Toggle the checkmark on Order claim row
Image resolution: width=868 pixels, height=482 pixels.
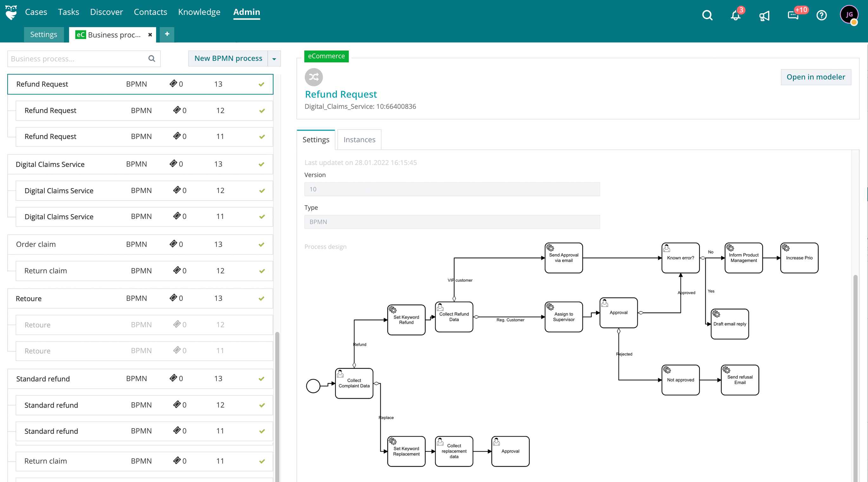[x=261, y=245]
